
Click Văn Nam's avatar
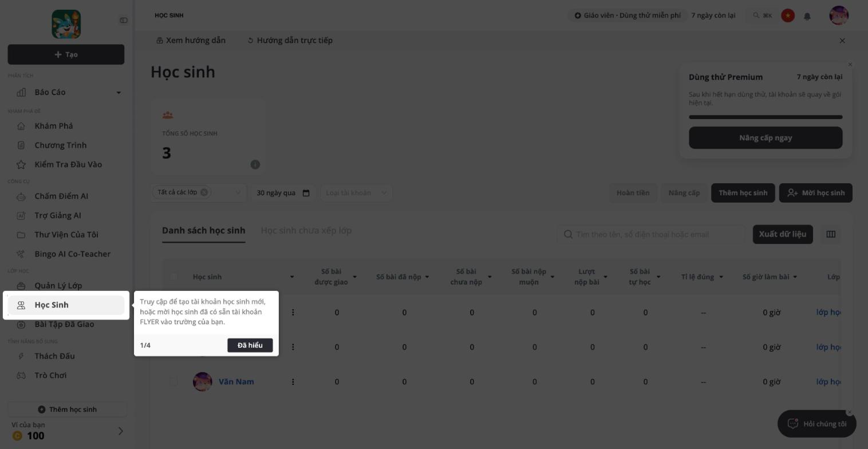pos(203,382)
